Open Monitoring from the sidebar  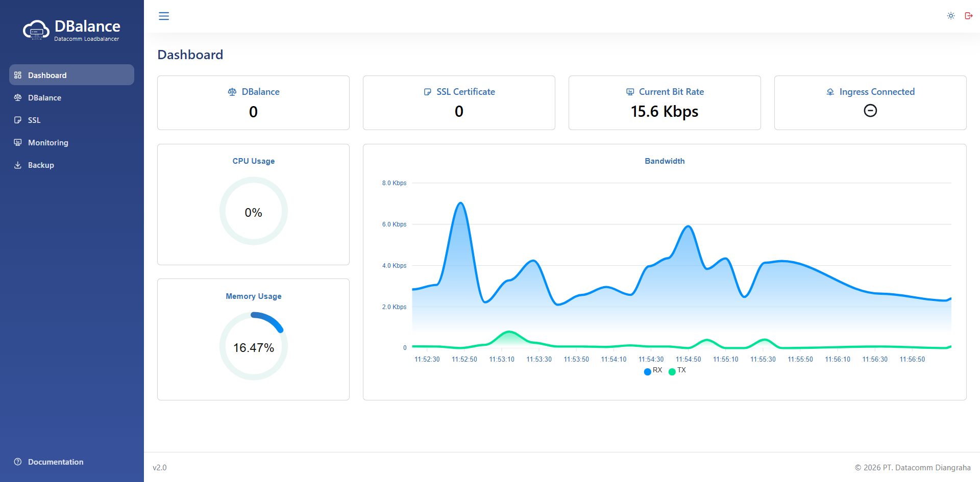click(x=48, y=142)
